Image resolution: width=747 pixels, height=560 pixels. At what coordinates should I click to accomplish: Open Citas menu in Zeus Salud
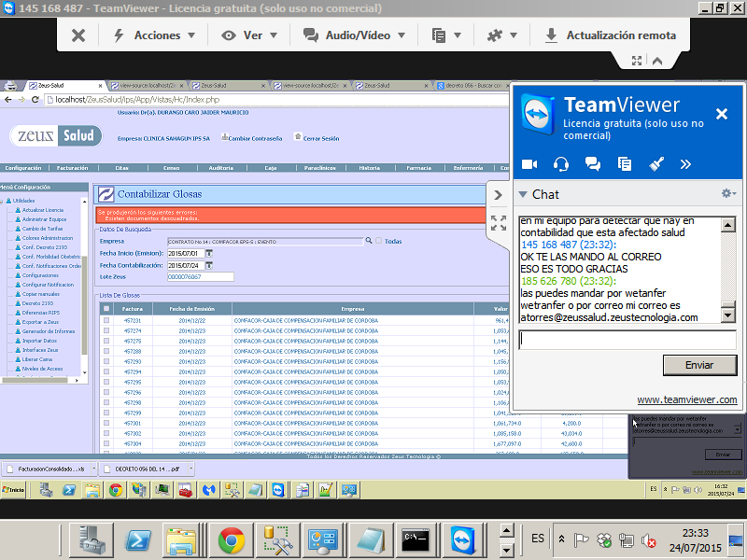(122, 168)
